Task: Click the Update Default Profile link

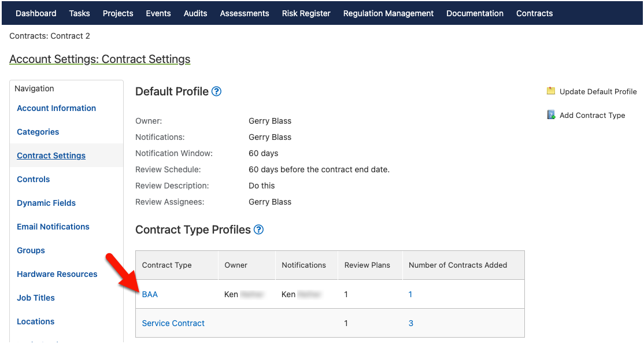Action: [x=598, y=91]
